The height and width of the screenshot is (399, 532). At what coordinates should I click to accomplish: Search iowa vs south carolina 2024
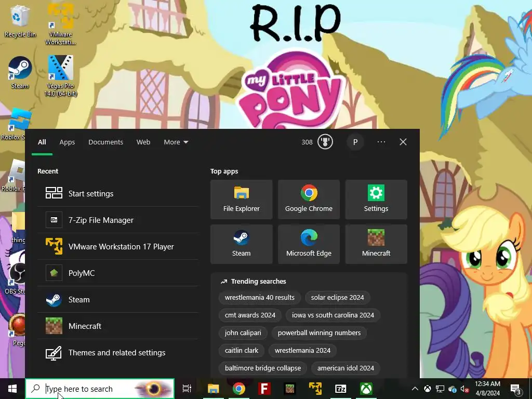[333, 315]
